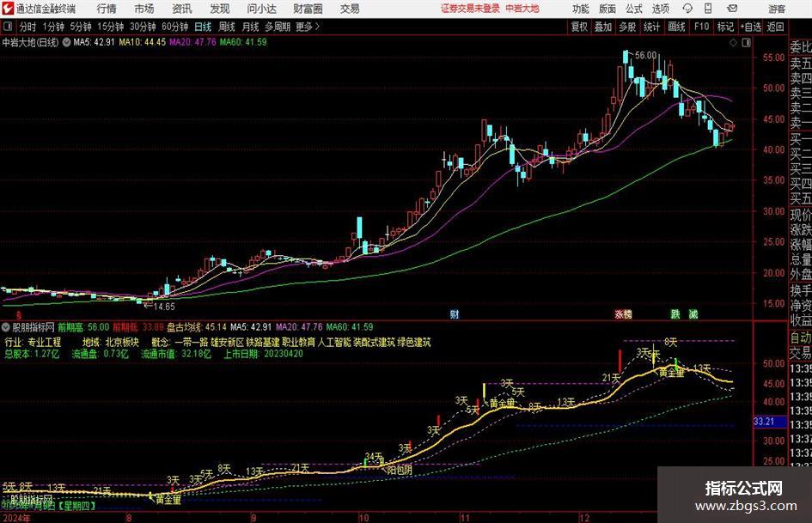Image resolution: width=812 pixels, height=523 pixels.
Task: Switch to 30分钟 period
Action: pos(143,27)
